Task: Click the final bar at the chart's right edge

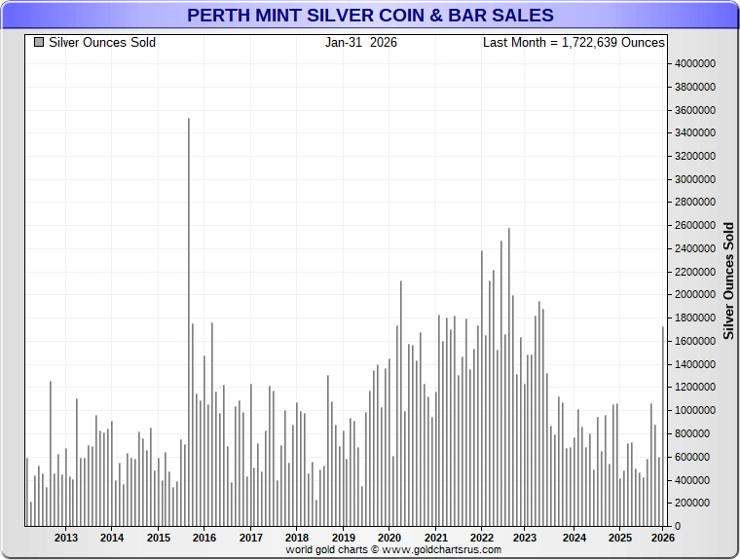Action: click(x=663, y=427)
